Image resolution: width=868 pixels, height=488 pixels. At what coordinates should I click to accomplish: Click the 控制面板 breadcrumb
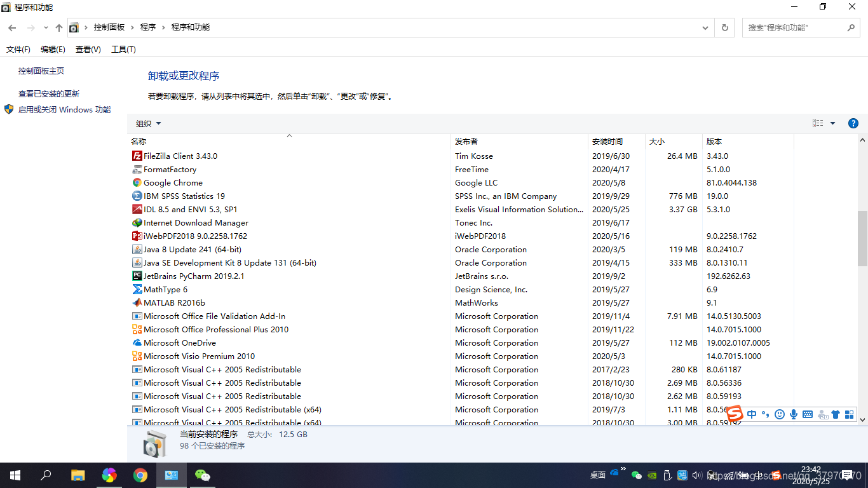pyautogui.click(x=109, y=27)
